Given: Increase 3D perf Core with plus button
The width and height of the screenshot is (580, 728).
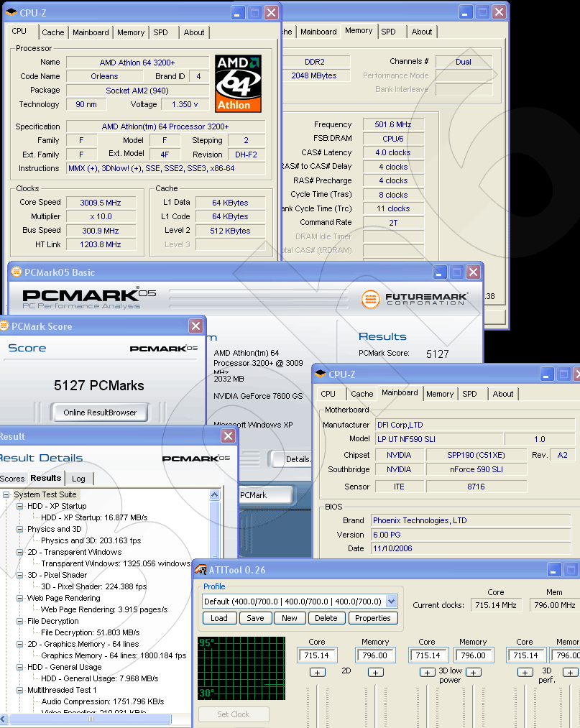Looking at the screenshot, I should click(525, 672).
